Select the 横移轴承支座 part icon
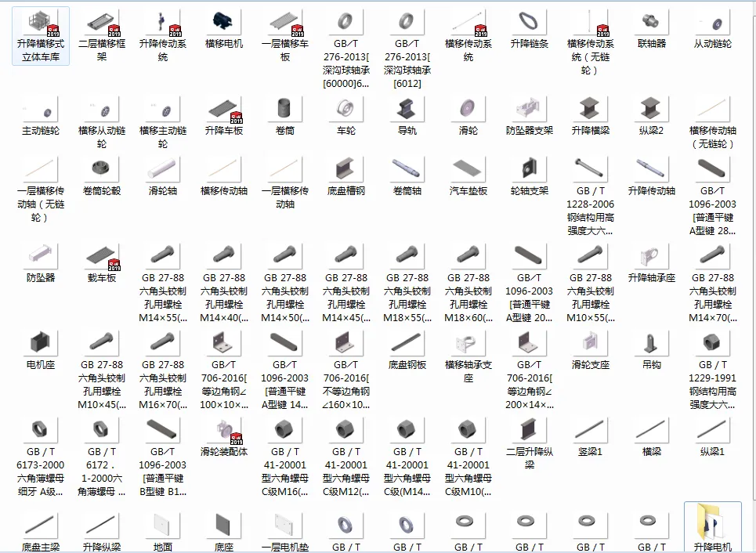 pyautogui.click(x=468, y=343)
